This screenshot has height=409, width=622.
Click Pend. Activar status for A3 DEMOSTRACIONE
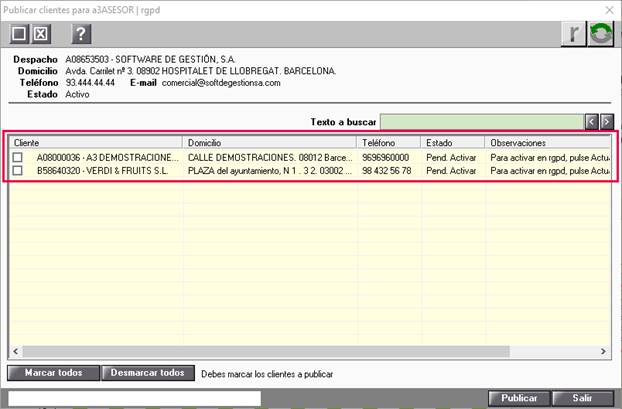[451, 157]
